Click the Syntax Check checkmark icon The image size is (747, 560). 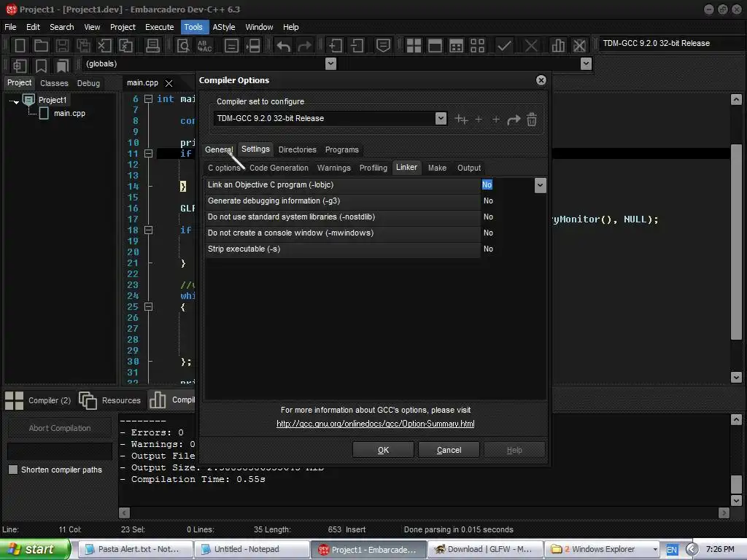pyautogui.click(x=504, y=46)
